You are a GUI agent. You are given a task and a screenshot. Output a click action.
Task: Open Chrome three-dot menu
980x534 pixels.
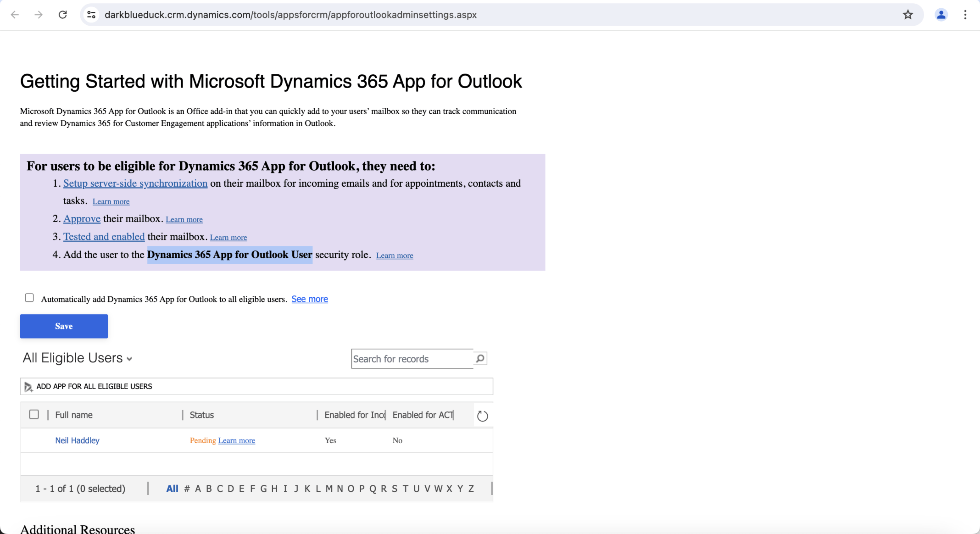(x=965, y=15)
